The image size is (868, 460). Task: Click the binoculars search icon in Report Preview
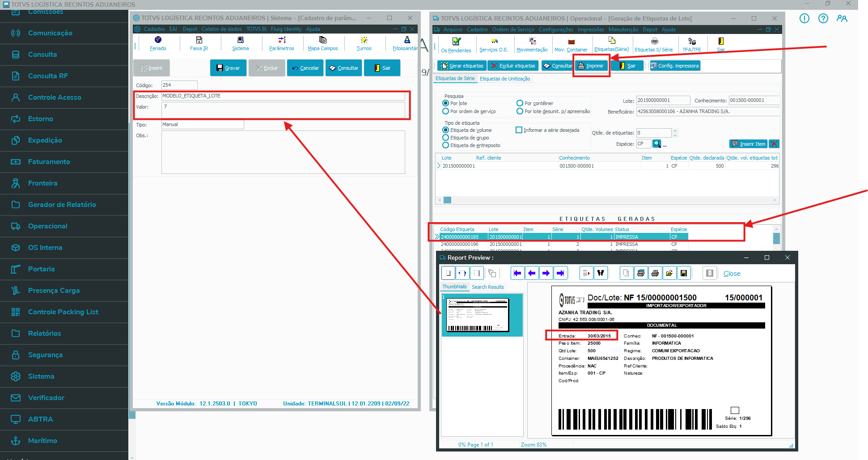[601, 273]
